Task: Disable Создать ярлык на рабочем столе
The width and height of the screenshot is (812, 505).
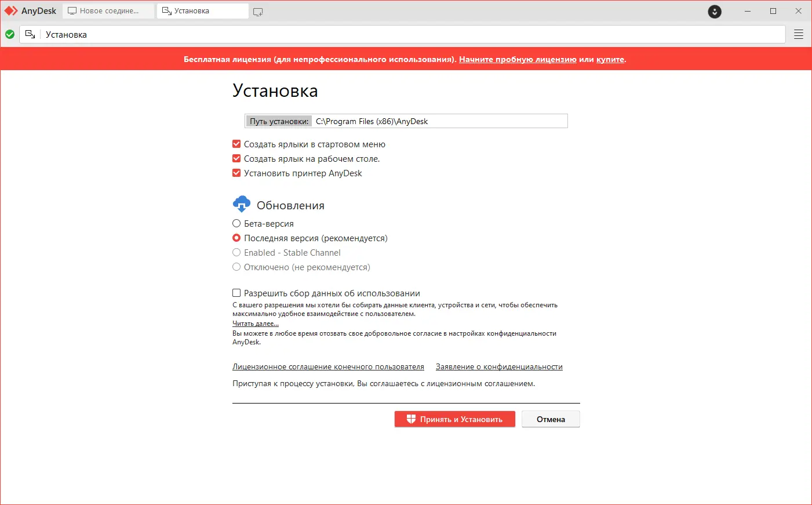Action: pos(236,158)
